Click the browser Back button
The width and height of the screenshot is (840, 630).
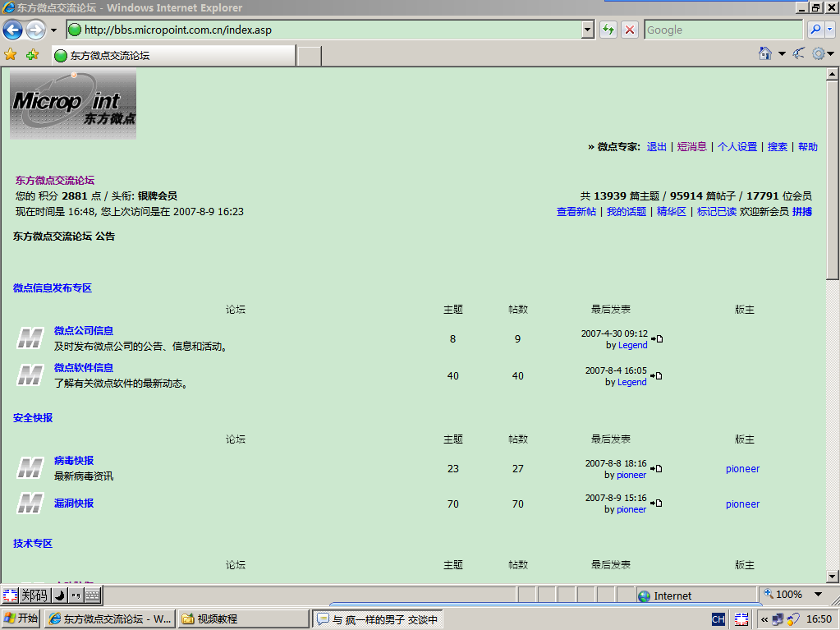click(x=13, y=30)
